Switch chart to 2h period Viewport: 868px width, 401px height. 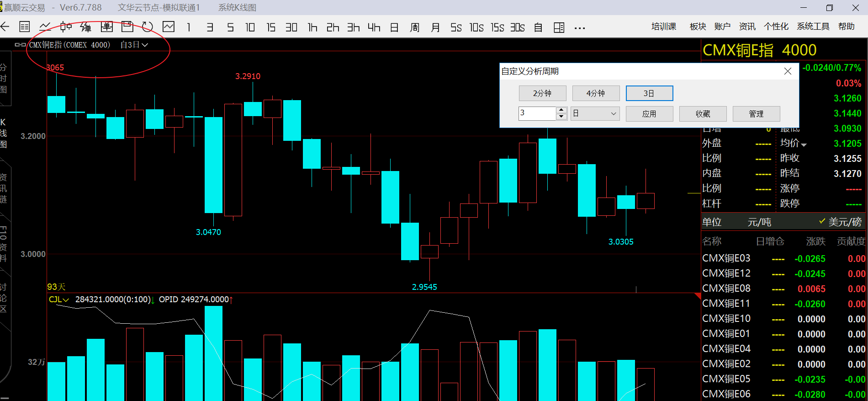click(333, 27)
